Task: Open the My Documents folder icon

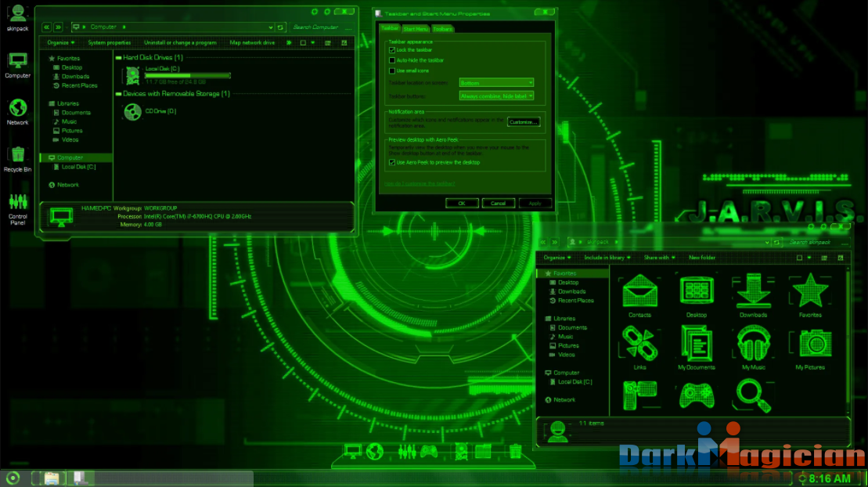Action: click(x=697, y=348)
